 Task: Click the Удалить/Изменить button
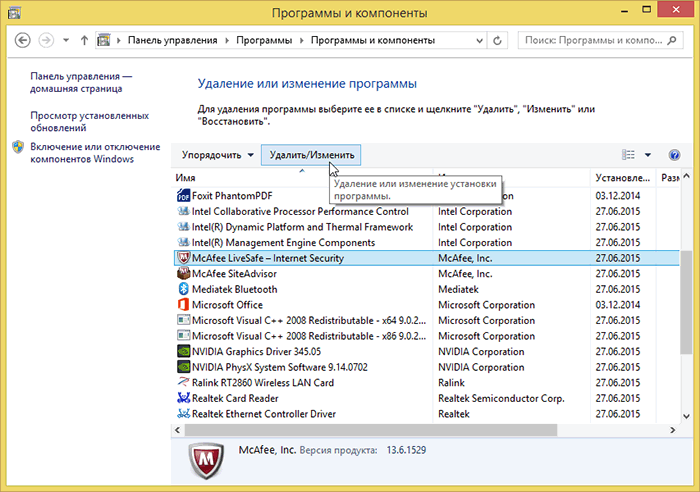(311, 155)
